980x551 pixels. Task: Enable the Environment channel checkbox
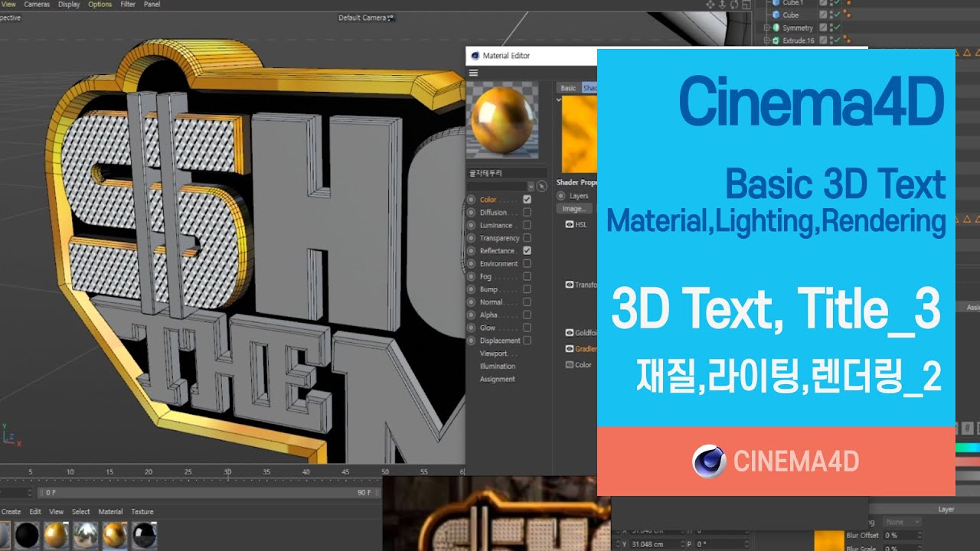527,264
